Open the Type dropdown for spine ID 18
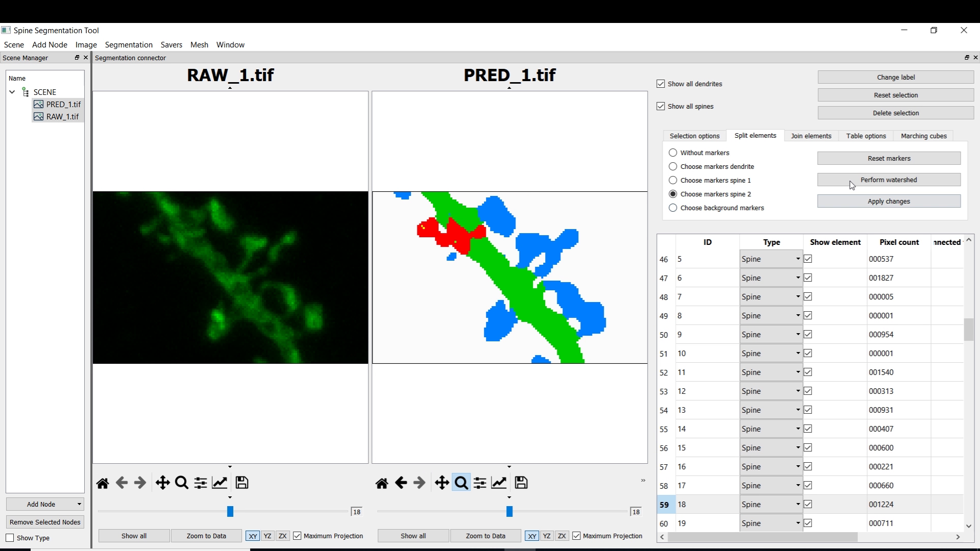Image resolution: width=980 pixels, height=551 pixels. point(771,505)
